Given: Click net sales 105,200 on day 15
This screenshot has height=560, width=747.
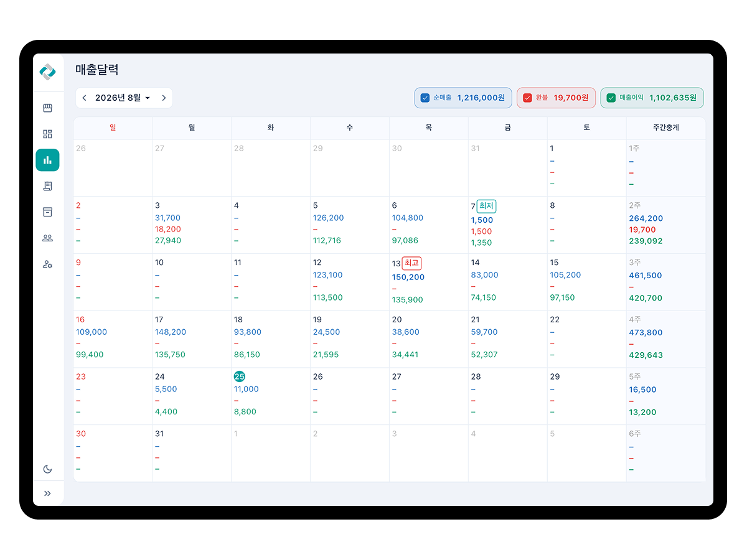Looking at the screenshot, I should click(x=565, y=275).
